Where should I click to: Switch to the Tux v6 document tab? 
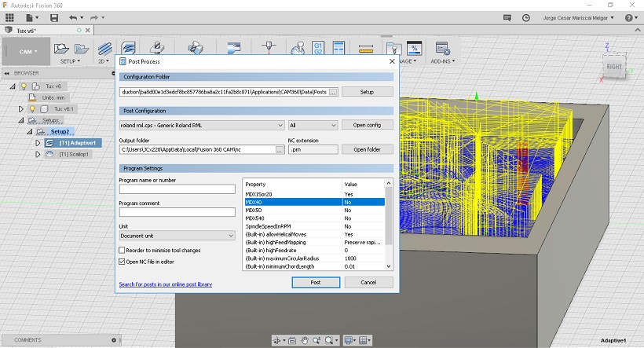[26, 31]
